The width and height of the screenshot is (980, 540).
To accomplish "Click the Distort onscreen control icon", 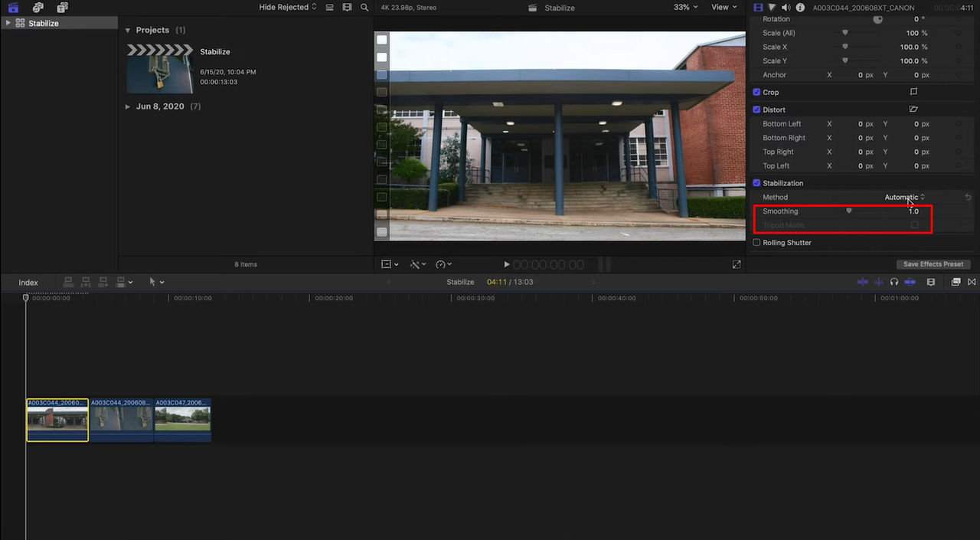I will [x=913, y=110].
